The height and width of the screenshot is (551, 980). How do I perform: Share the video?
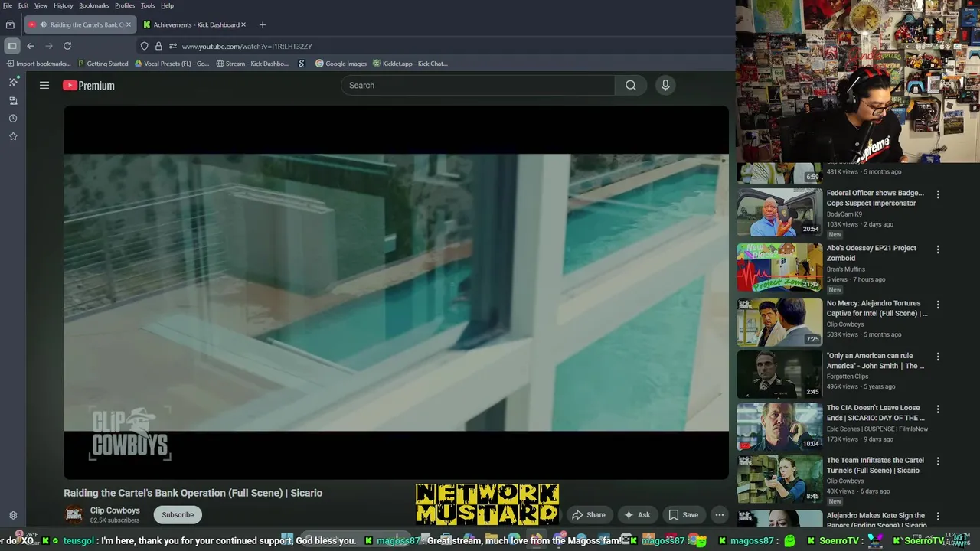tap(588, 515)
